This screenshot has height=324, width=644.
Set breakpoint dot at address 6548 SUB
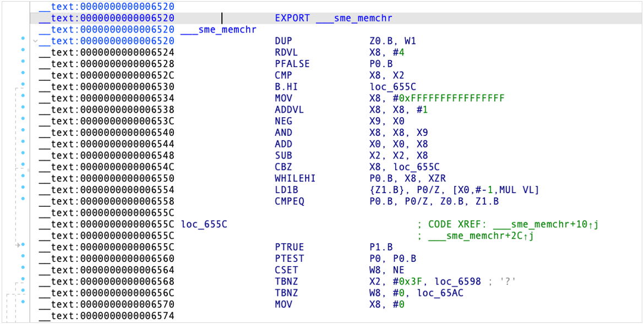pos(23,153)
